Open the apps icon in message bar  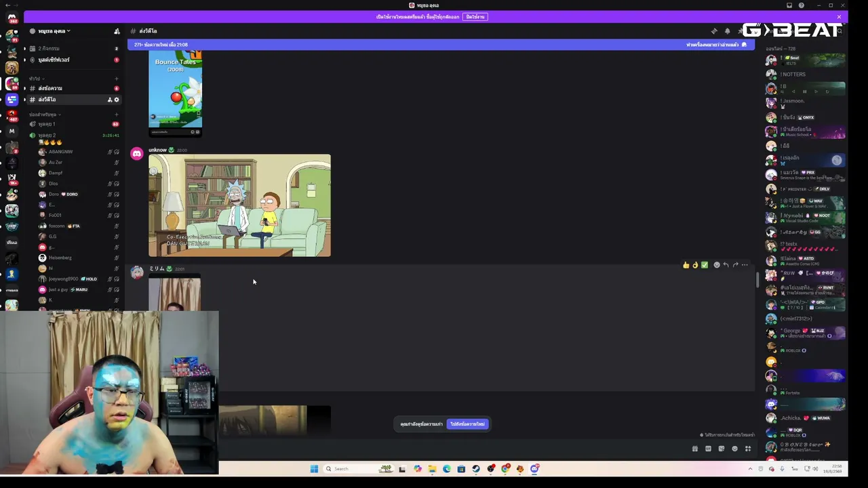click(x=748, y=449)
